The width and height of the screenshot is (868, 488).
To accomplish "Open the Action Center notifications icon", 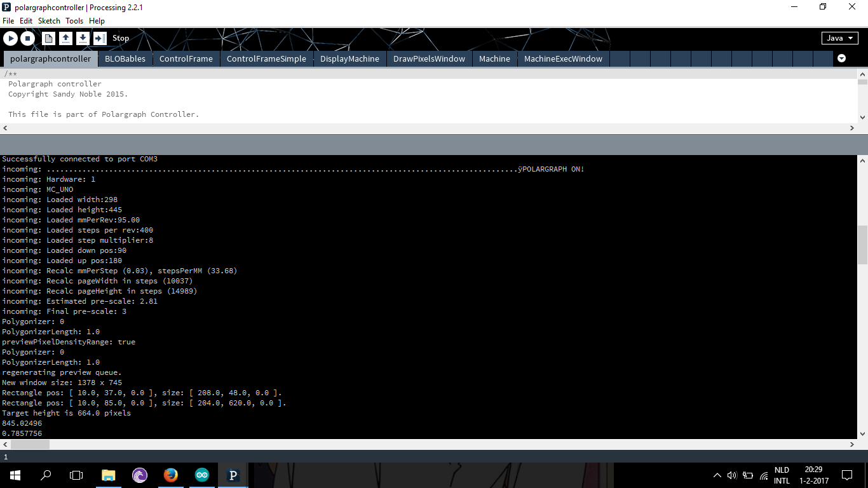I will [847, 475].
